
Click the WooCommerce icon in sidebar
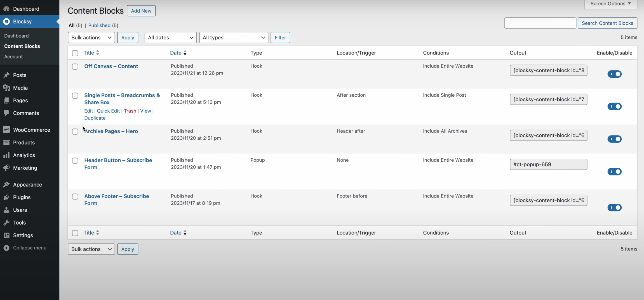[x=6, y=130]
